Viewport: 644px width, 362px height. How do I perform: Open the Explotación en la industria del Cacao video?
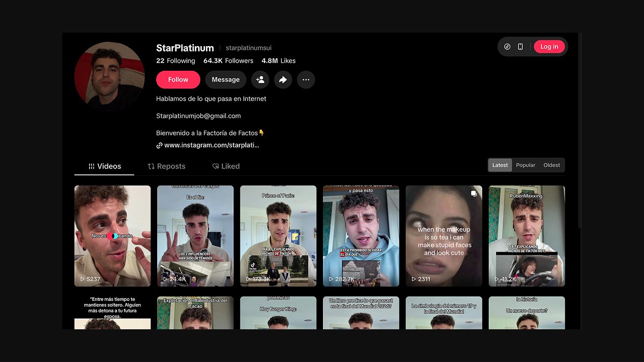click(x=195, y=313)
